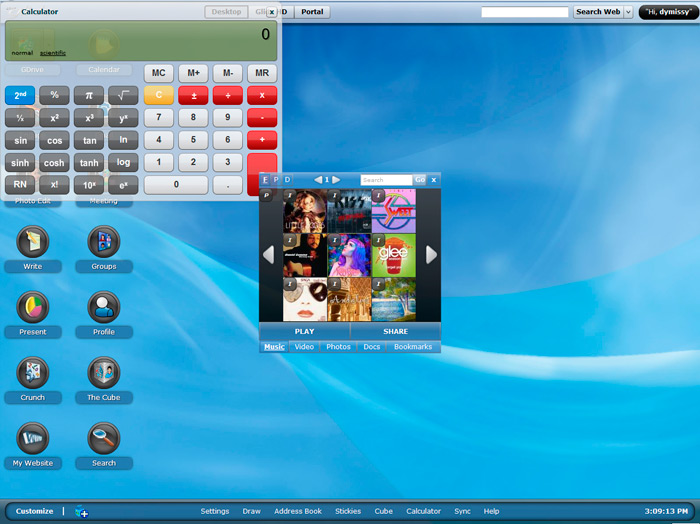Open the Portal tab
This screenshot has width=700, height=524.
pos(312,12)
